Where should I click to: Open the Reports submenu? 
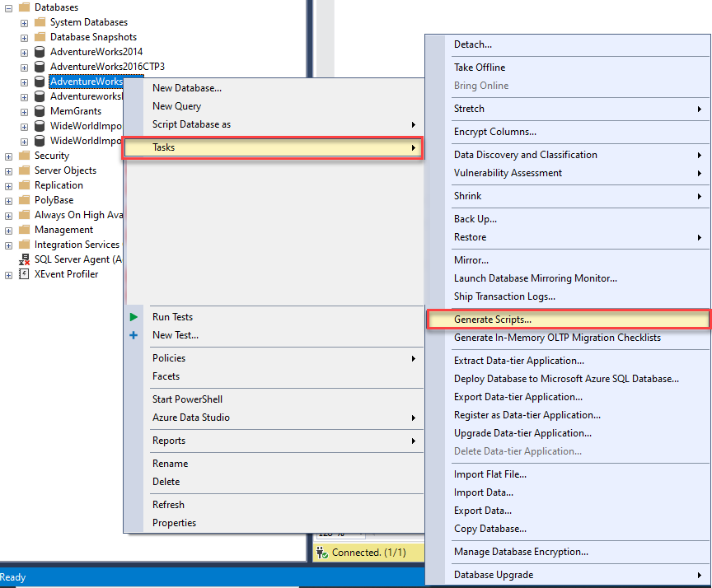pos(273,441)
